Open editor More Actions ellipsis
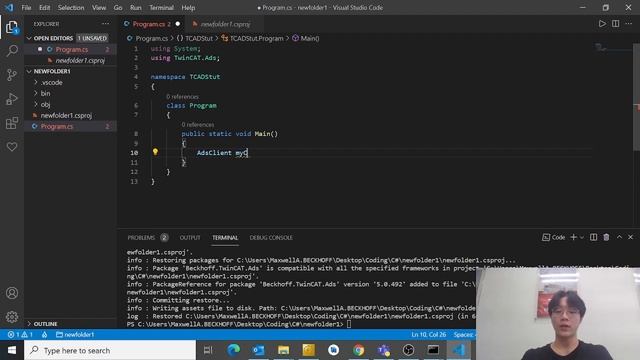The height and width of the screenshot is (360, 640). click(629, 24)
